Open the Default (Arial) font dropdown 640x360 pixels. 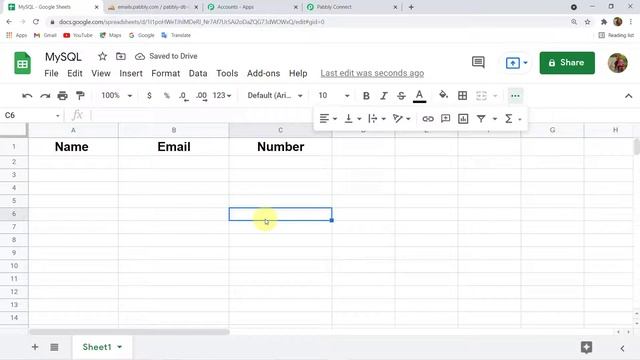(275, 96)
